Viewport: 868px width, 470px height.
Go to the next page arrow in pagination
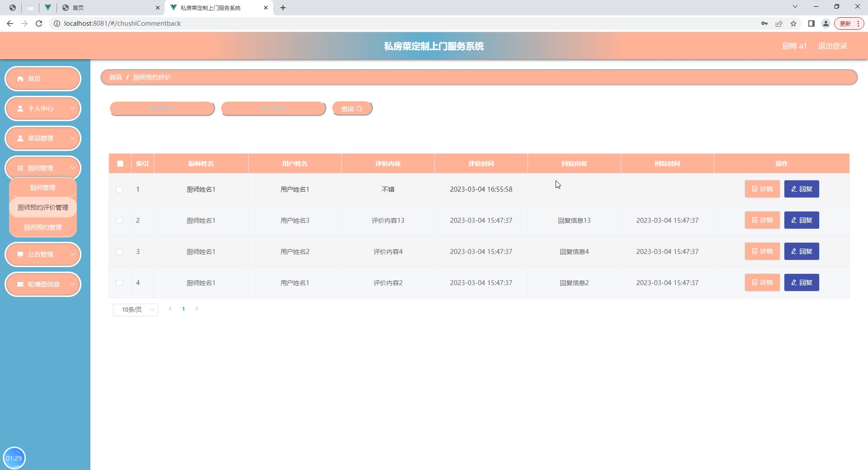point(197,309)
